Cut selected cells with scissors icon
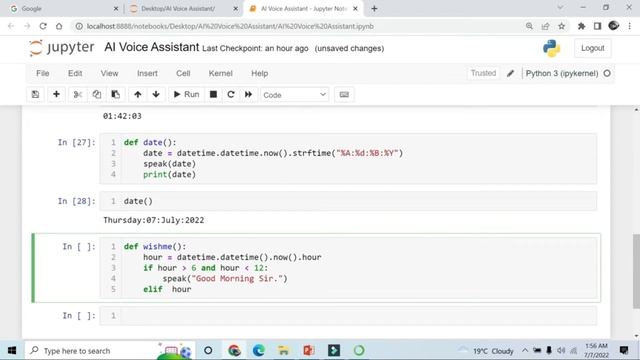Screen dimensions: 640x360 tap(78, 94)
